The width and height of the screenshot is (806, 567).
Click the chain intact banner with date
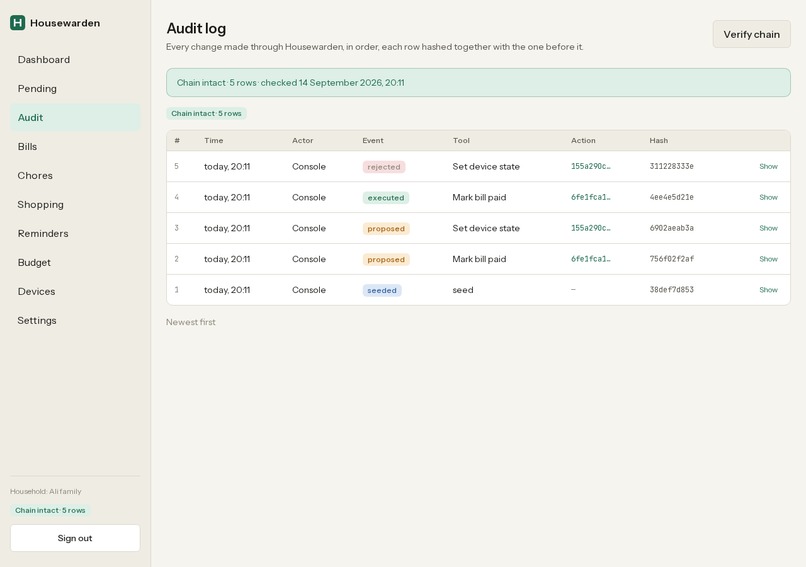tap(478, 83)
